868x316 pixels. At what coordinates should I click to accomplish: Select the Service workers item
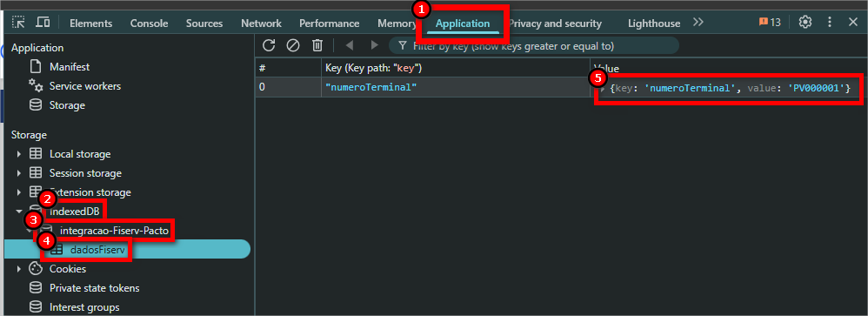84,86
